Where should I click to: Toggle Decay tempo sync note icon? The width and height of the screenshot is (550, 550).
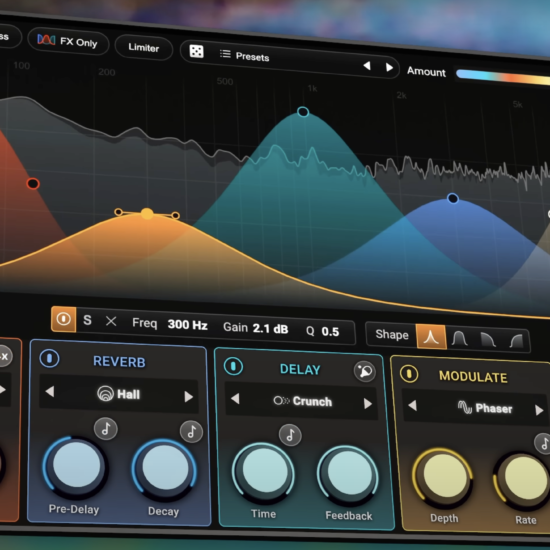(191, 431)
